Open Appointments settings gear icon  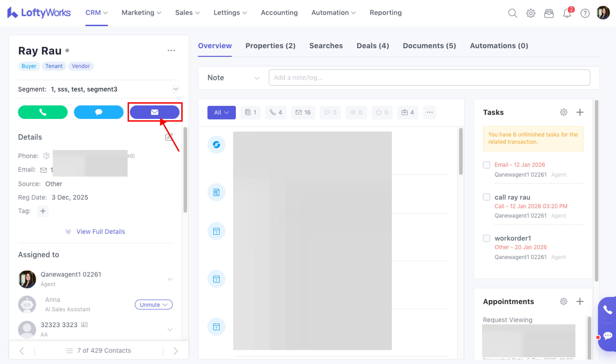pyautogui.click(x=563, y=301)
